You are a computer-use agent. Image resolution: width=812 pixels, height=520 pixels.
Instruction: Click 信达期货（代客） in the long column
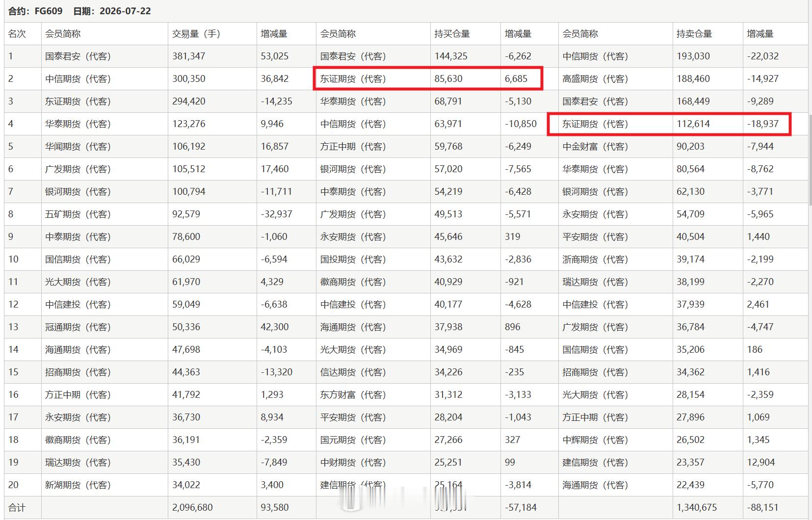click(x=353, y=372)
